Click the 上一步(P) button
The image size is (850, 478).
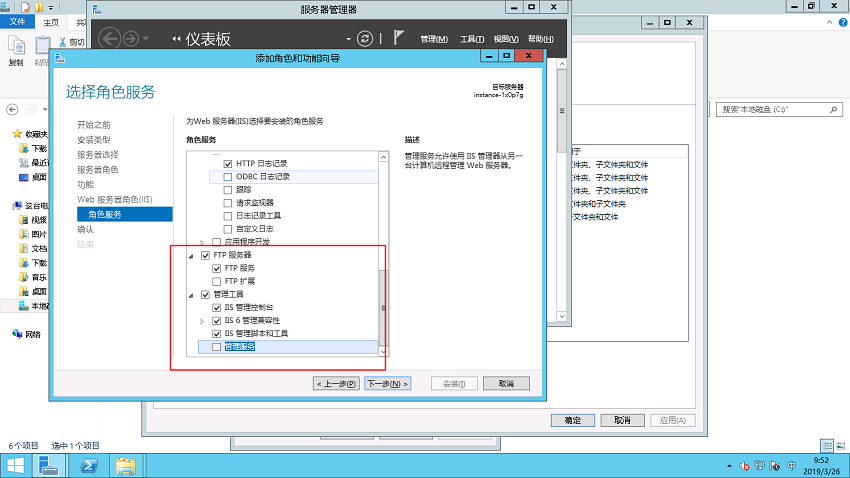click(x=336, y=384)
